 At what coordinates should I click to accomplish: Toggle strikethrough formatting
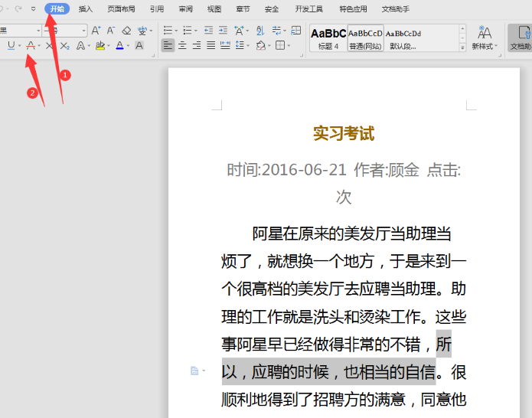[x=31, y=45]
